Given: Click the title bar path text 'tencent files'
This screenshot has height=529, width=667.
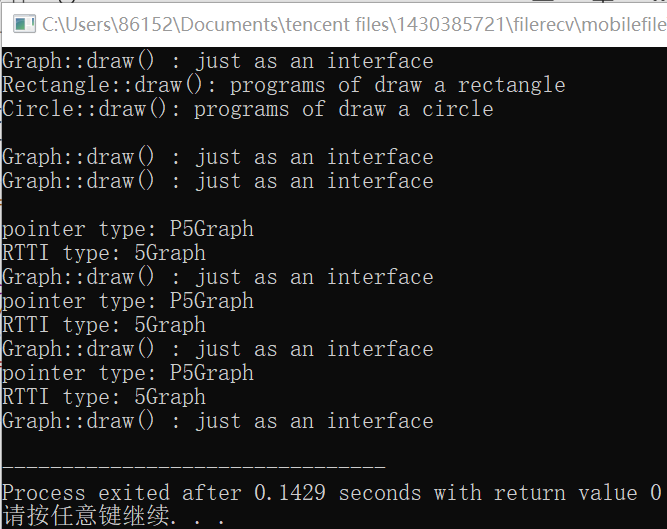Looking at the screenshot, I should (337, 24).
